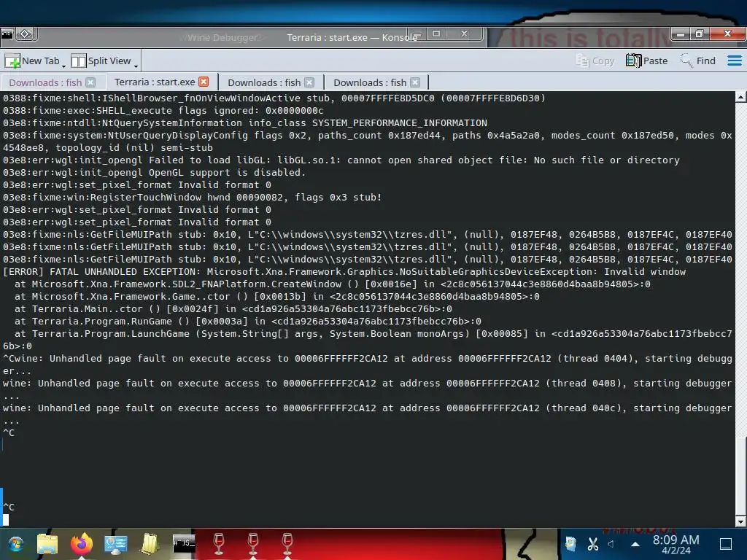Click the first wine glass taskbar icon
The image size is (747, 560).
(219, 543)
